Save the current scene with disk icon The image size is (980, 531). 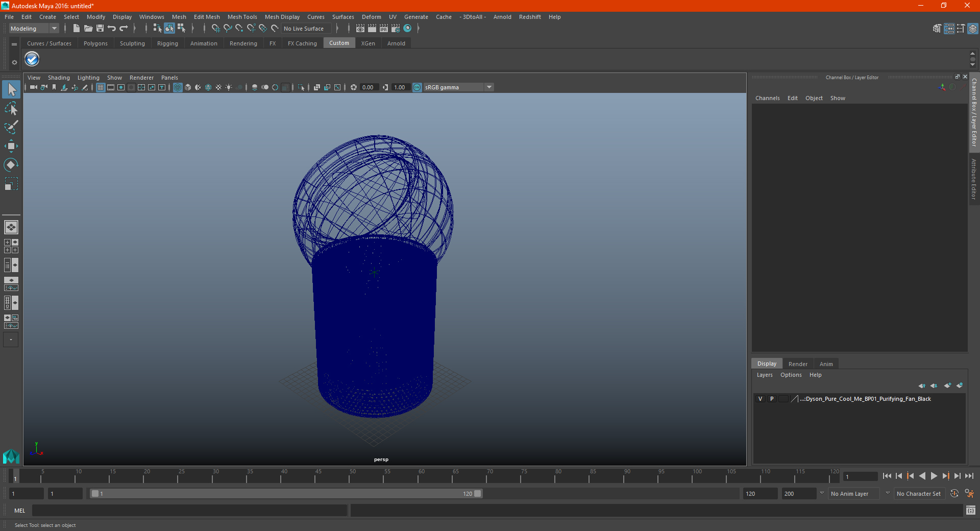pos(100,29)
